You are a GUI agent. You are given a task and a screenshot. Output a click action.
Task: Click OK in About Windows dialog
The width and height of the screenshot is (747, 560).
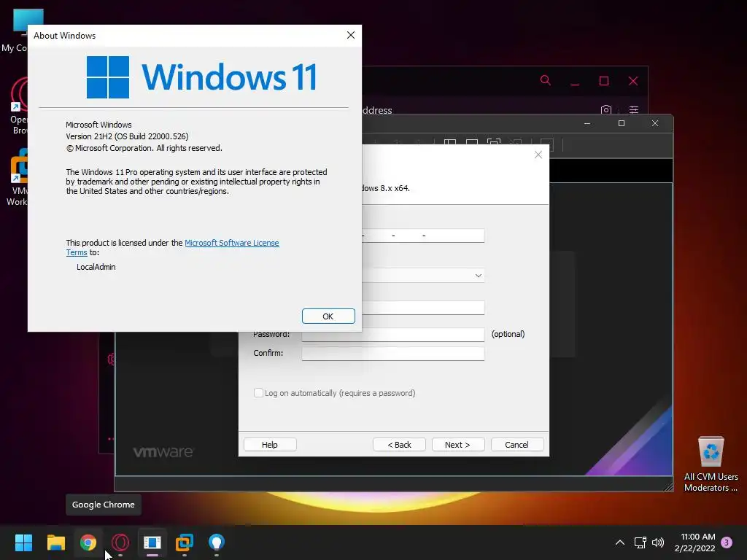point(328,316)
